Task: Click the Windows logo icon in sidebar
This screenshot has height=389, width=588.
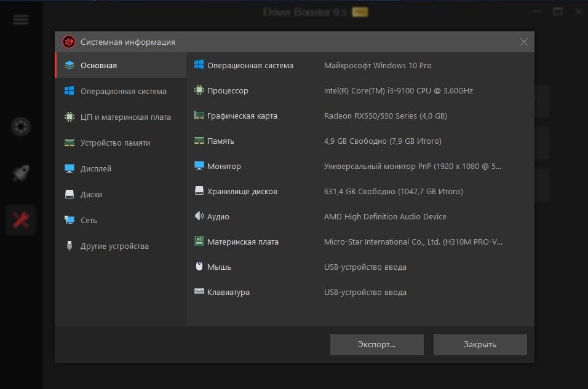Action: (x=70, y=91)
